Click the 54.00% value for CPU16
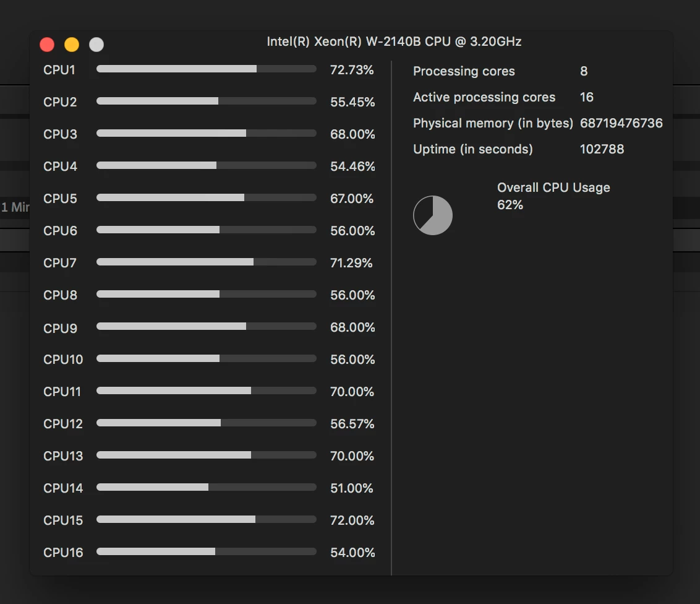The width and height of the screenshot is (700, 604). coord(352,553)
